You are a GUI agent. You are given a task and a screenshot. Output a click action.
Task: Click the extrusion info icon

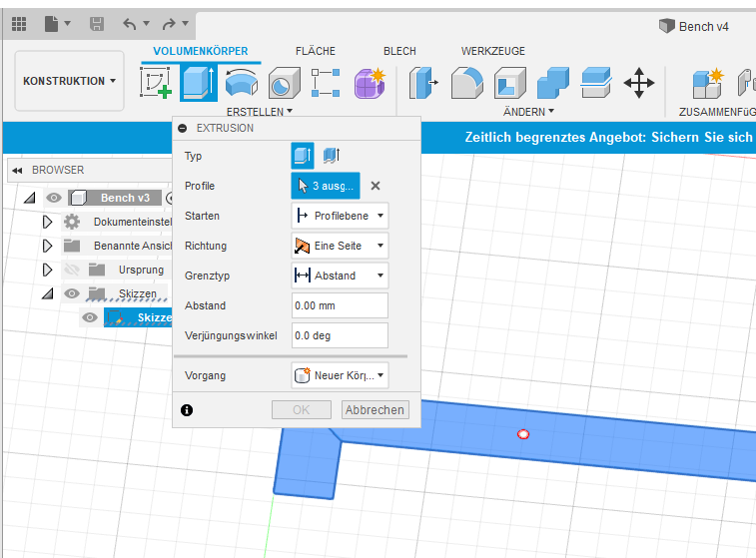pyautogui.click(x=187, y=410)
